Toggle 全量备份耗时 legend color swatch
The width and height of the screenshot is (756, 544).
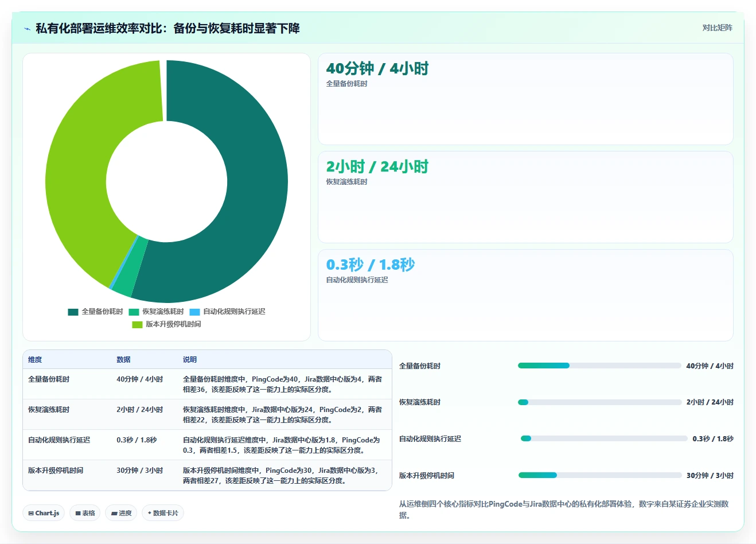point(73,312)
